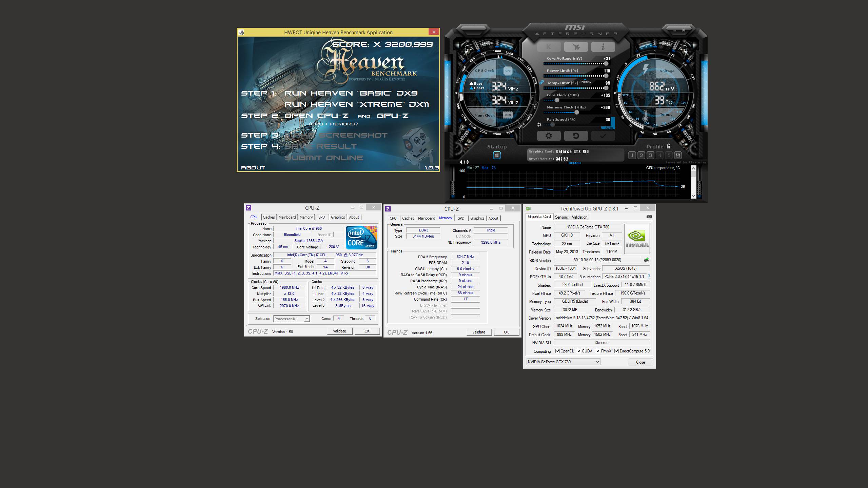Click the MEM chip icon in the left gauge
The width and height of the screenshot is (868, 488).
(x=508, y=115)
